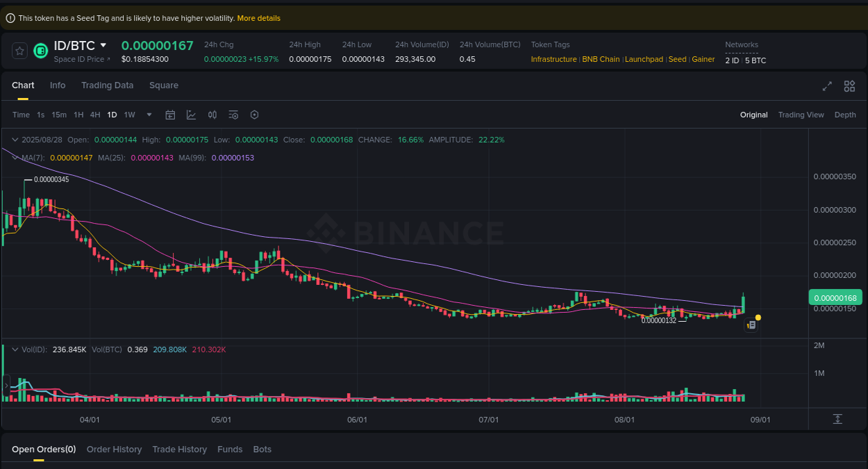This screenshot has width=868, height=469.
Task: Open the chart style selector icon
Action: (x=191, y=115)
